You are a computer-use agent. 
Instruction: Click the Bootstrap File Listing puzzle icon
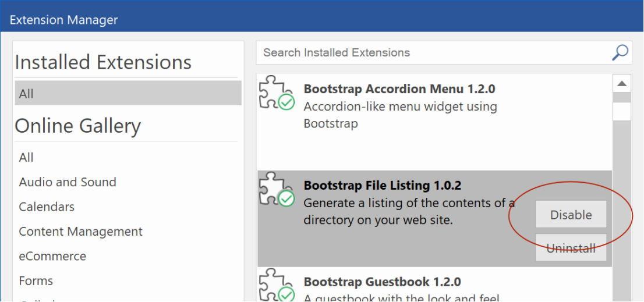(277, 189)
